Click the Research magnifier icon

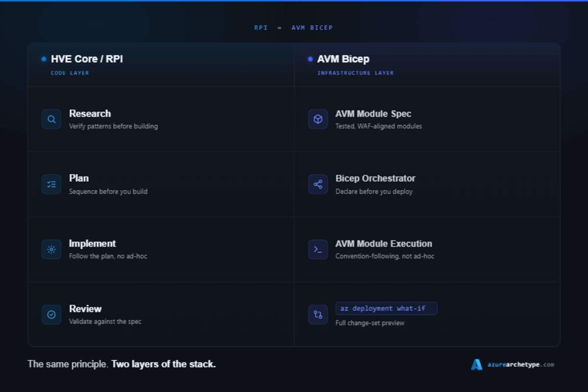point(51,119)
